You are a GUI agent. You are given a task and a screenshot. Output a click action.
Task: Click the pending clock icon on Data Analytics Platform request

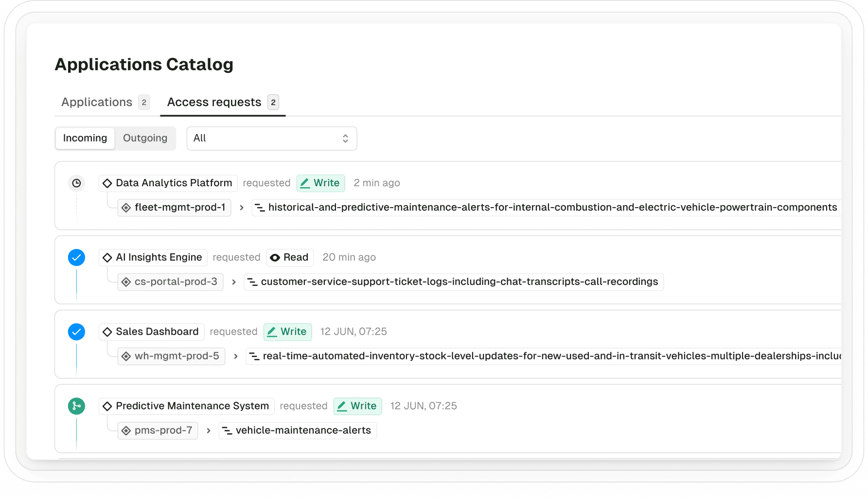coord(76,183)
